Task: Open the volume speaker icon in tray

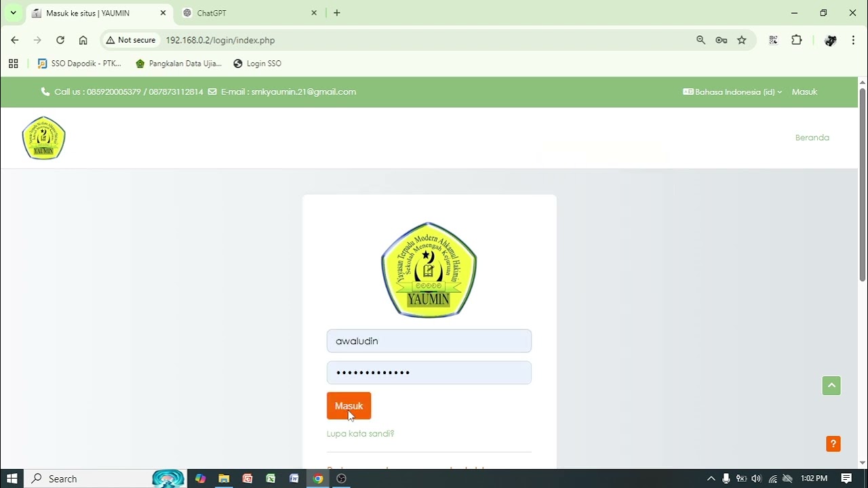Action: [757, 479]
